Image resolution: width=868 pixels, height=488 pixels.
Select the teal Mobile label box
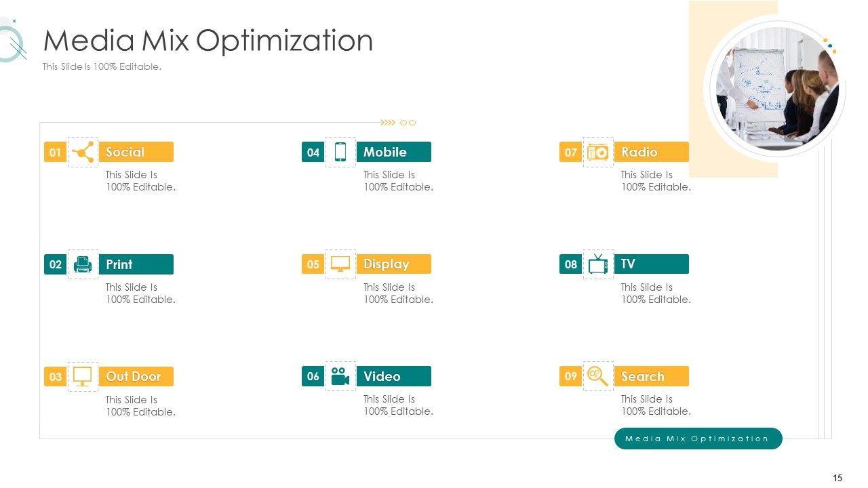(394, 152)
